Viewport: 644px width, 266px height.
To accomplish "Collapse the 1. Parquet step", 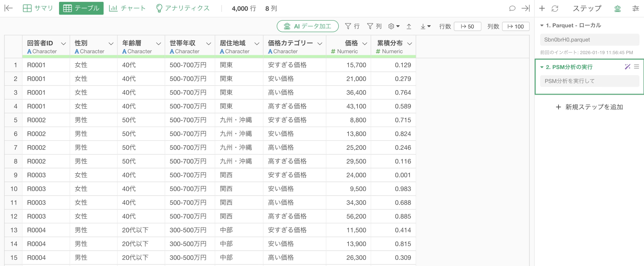I will pos(542,25).
